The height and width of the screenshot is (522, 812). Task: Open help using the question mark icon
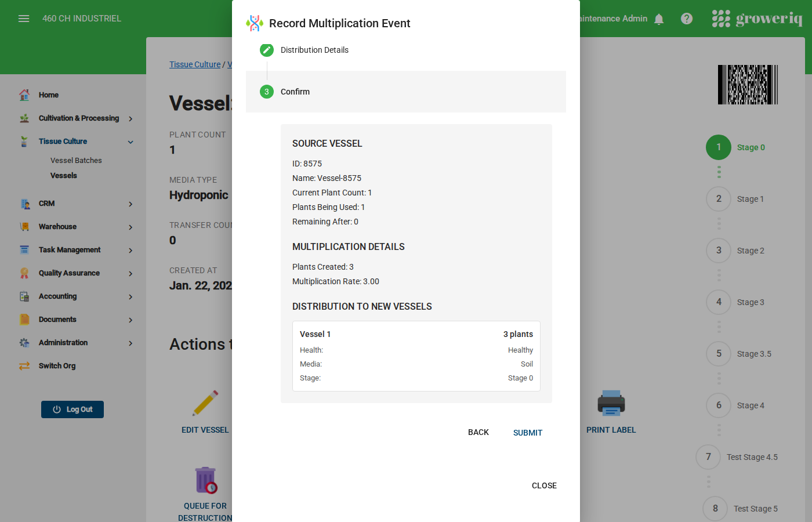(x=687, y=18)
